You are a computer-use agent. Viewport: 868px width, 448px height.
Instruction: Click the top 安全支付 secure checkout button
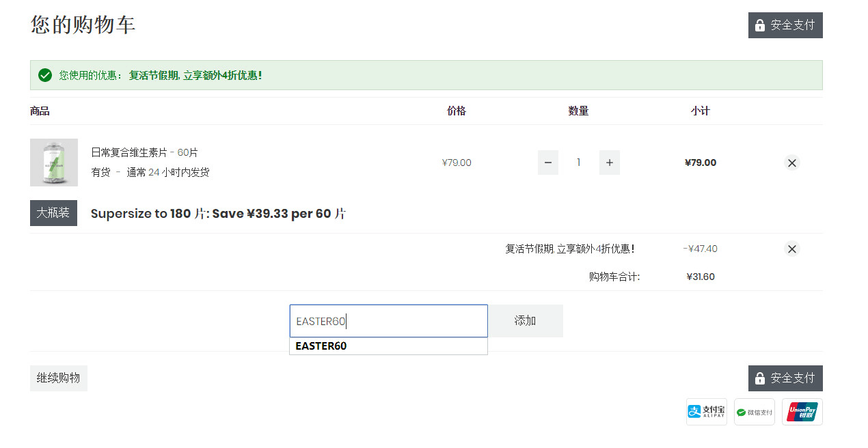(785, 25)
